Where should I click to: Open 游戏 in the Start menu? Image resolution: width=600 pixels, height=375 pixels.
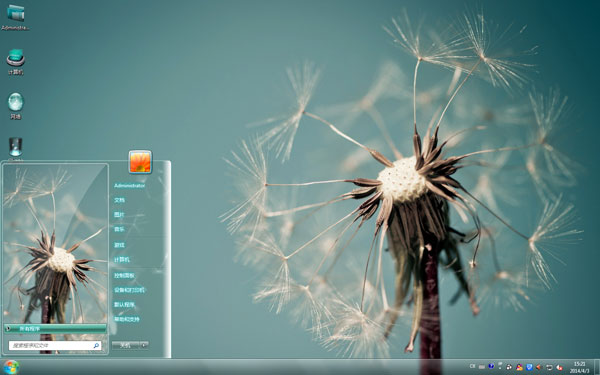119,245
